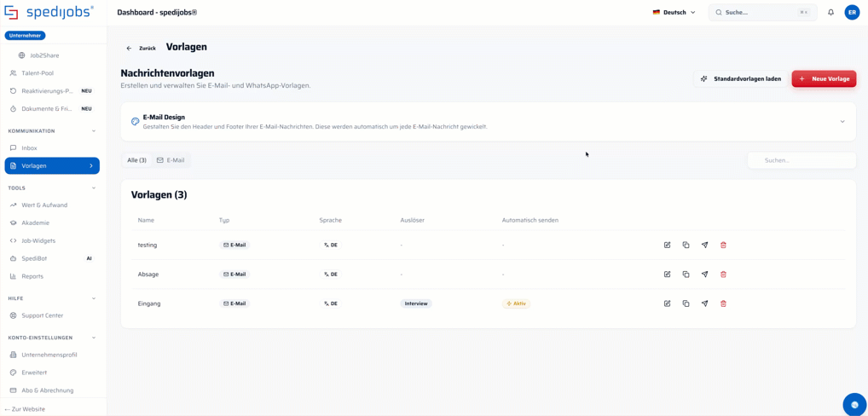Click the Eingang template name

149,303
